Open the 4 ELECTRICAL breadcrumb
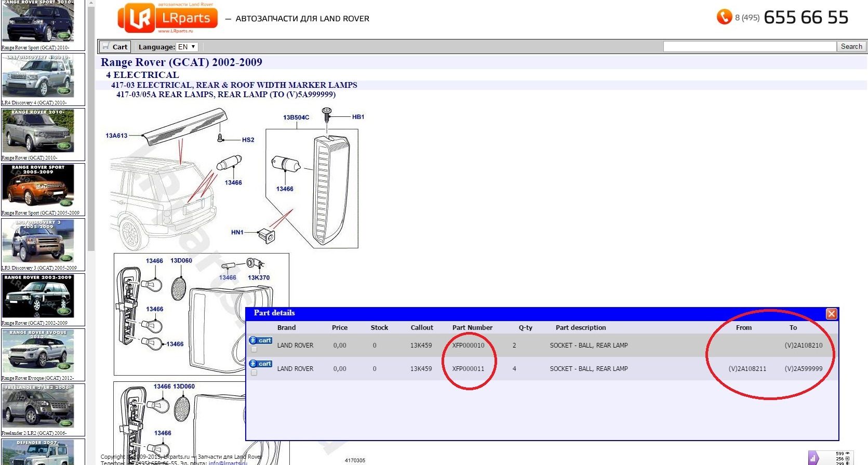The image size is (868, 465). point(142,75)
